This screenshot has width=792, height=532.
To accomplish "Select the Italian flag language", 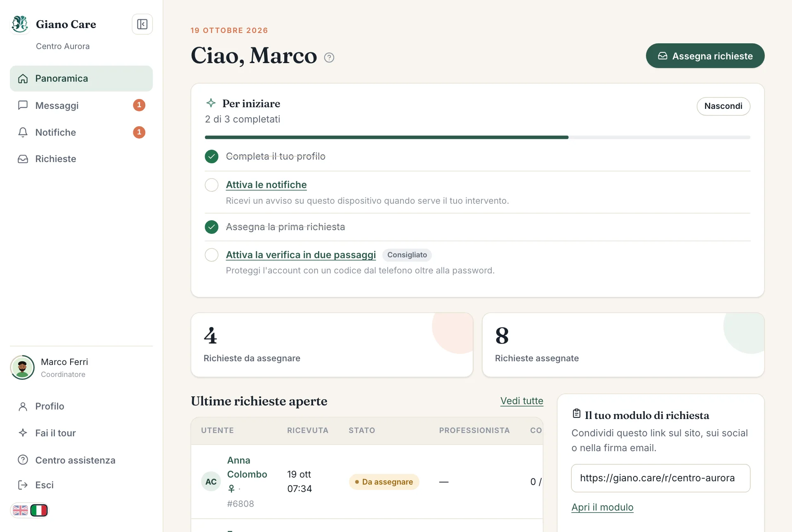I will tap(39, 511).
